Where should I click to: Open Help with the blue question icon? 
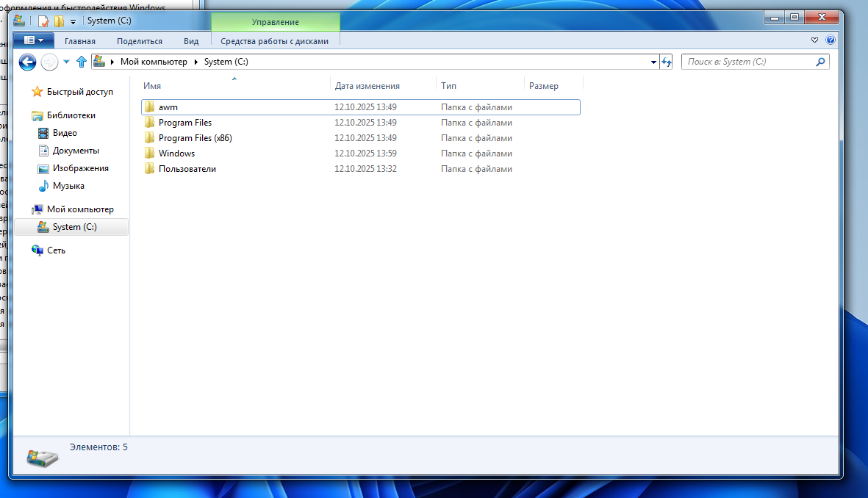831,40
